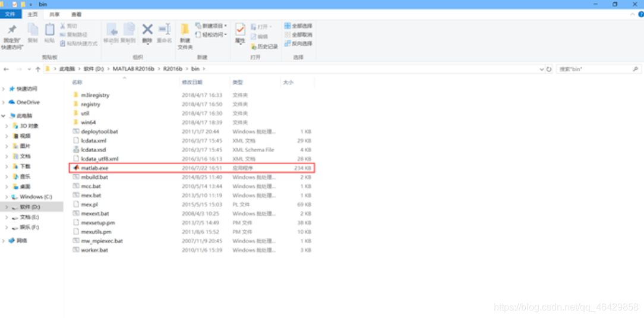Open the address bar history dropdown
The width and height of the screenshot is (644, 318).
tap(542, 70)
